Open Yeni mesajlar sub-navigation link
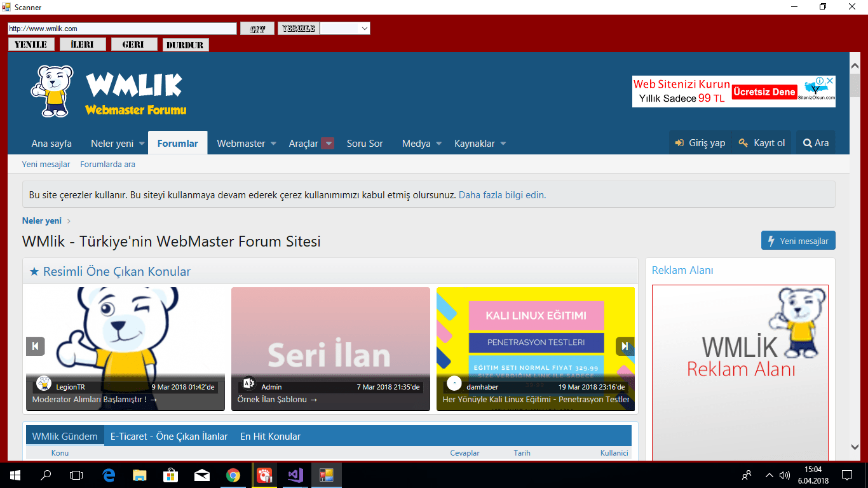The width and height of the screenshot is (868, 488). click(46, 164)
